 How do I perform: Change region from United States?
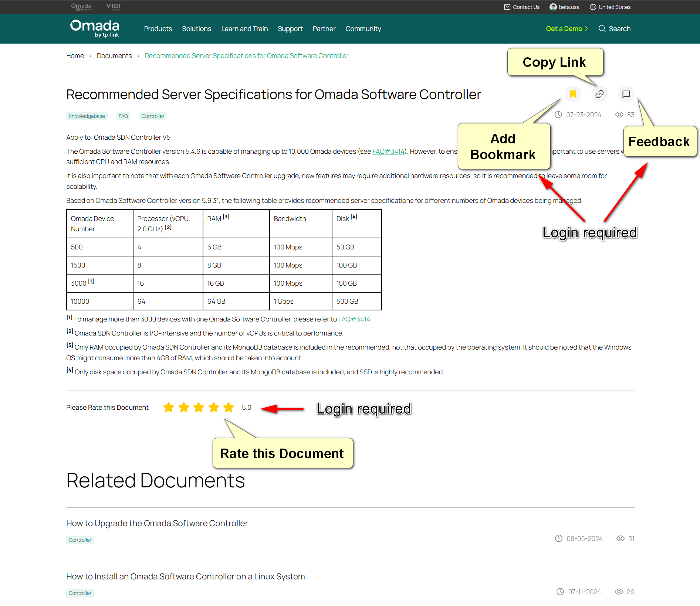tap(615, 7)
